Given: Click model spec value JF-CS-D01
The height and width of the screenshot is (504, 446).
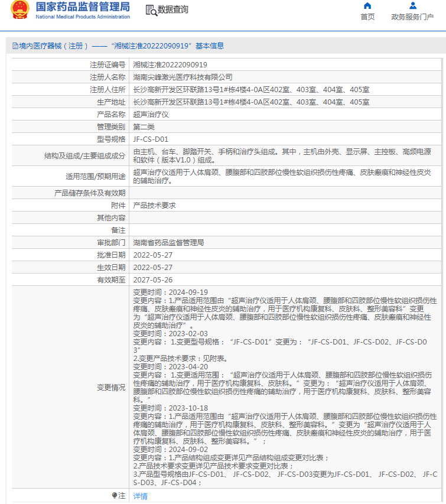Looking at the screenshot, I should (x=151, y=139).
